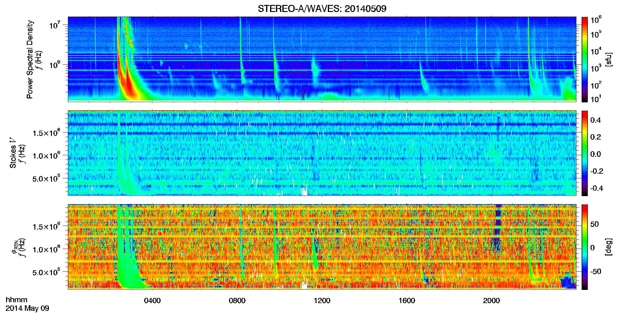644x332 pixels.
Task: Click the 10^4 label on the sfu colorbar
Action: tap(596, 51)
